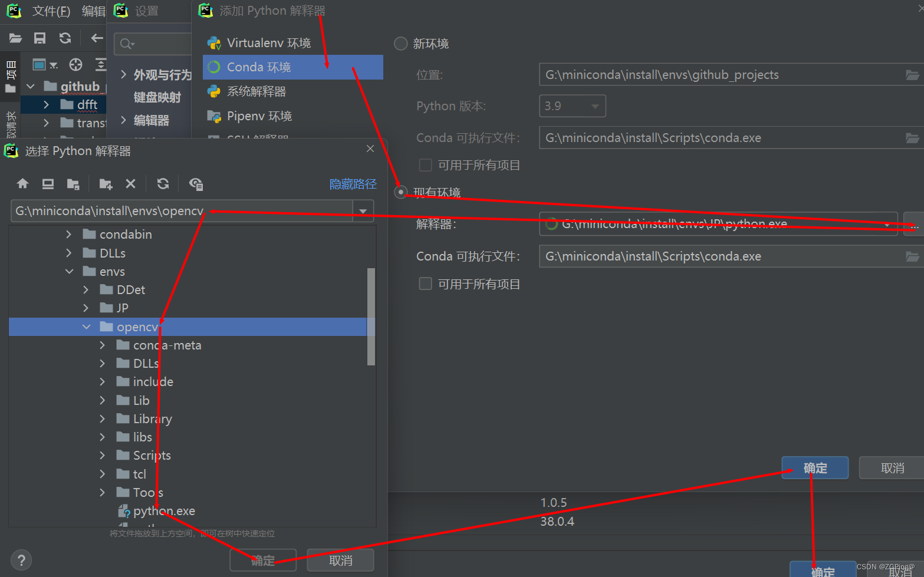Click the sync reload icon in main toolbar
Viewport: 924px width, 577px height.
pos(65,38)
